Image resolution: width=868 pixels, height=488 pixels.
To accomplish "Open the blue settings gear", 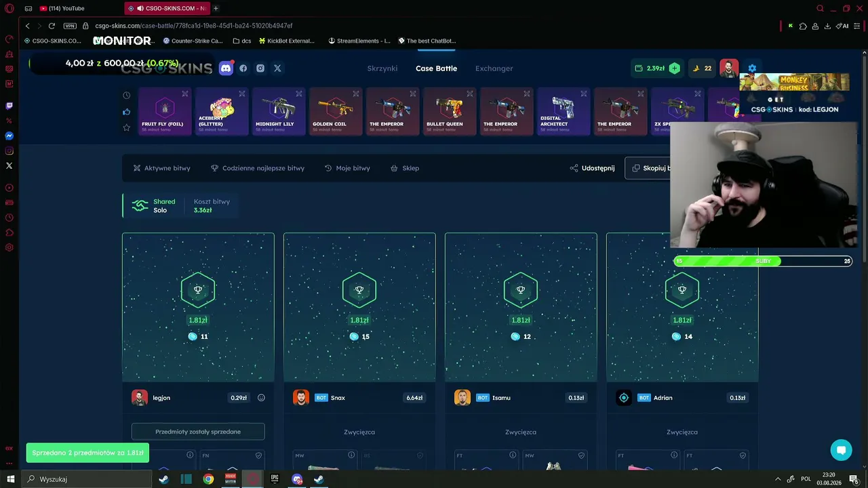I will 752,68.
